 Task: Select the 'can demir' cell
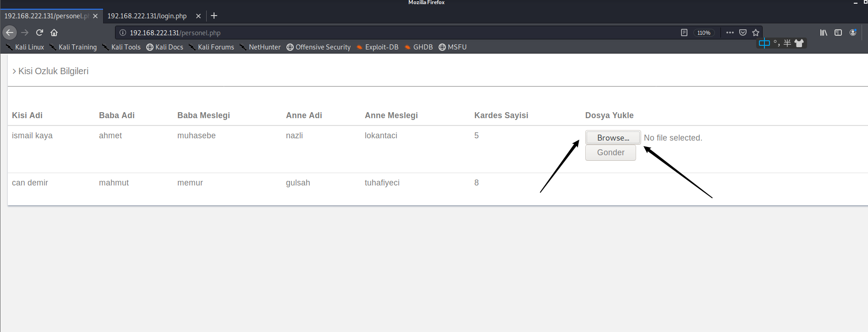click(x=30, y=183)
